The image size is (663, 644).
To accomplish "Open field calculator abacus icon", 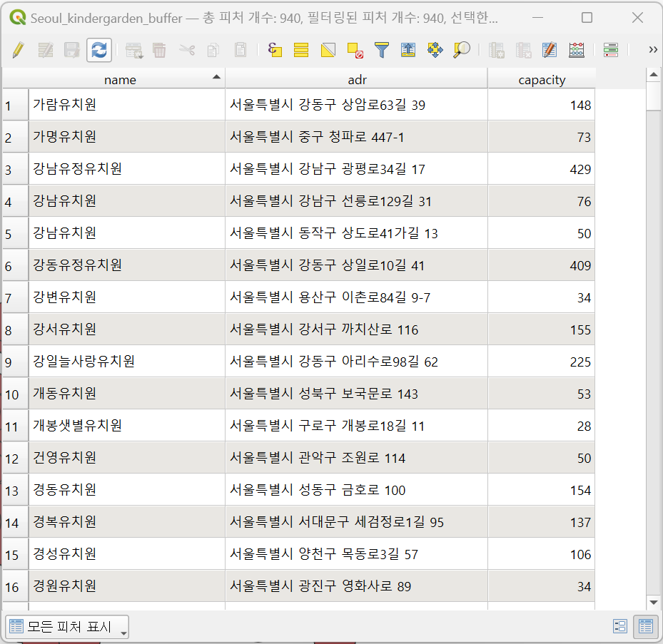I will point(577,51).
